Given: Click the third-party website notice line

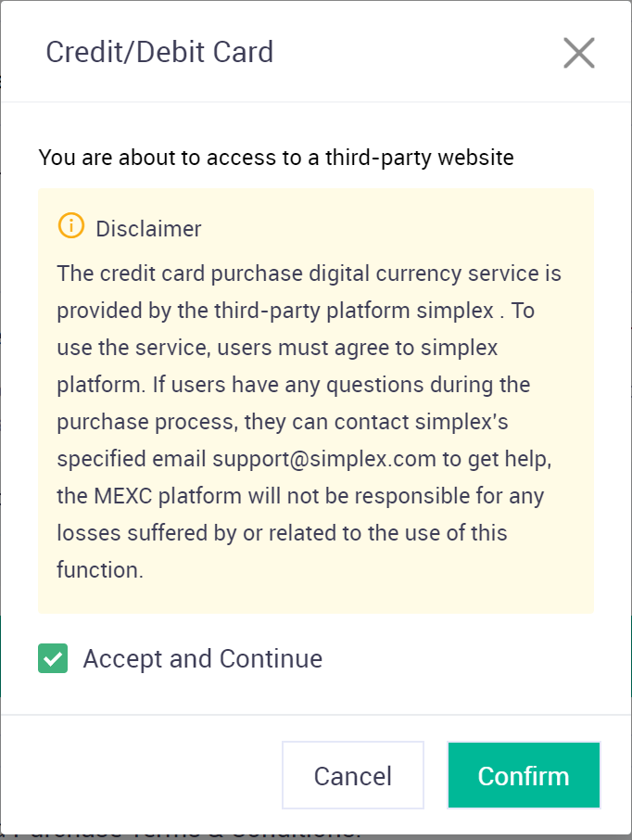Looking at the screenshot, I should click(276, 158).
